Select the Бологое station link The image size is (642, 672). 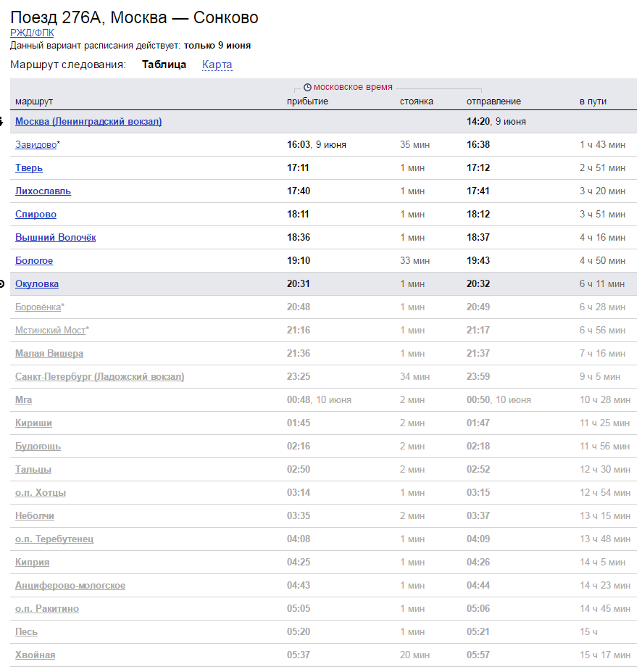[x=34, y=261]
